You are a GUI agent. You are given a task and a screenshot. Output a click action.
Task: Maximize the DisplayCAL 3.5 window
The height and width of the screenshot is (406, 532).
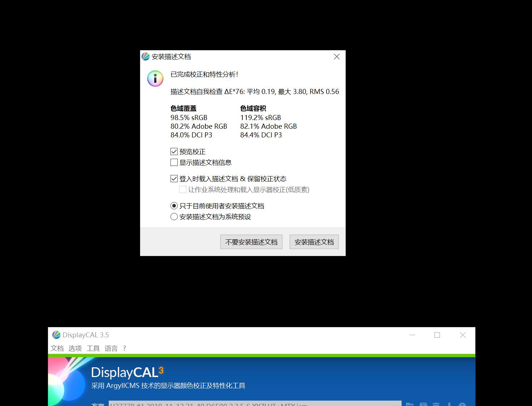pos(437,335)
